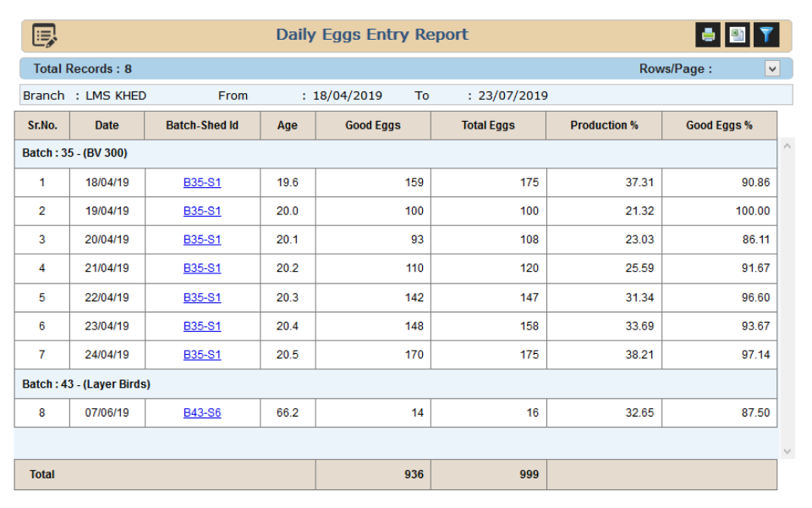Expand the Rows/Page dropdown
Image resolution: width=812 pixels, height=508 pixels.
(771, 69)
